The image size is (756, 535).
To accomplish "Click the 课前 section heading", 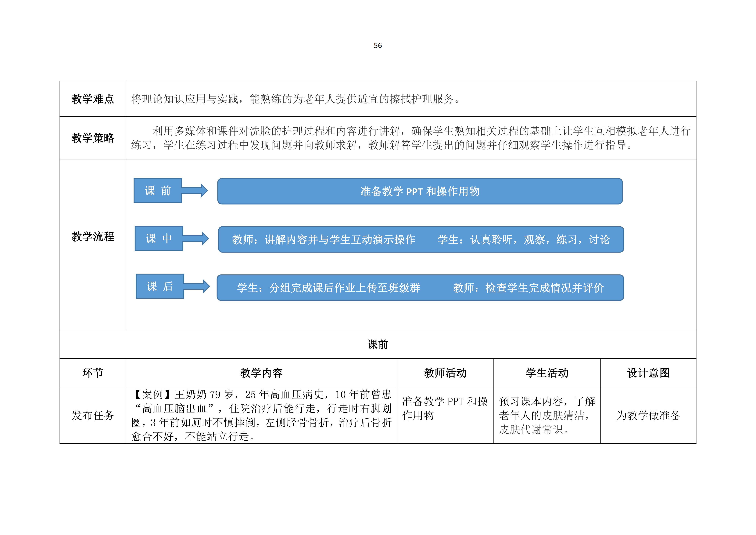I will pyautogui.click(x=378, y=344).
